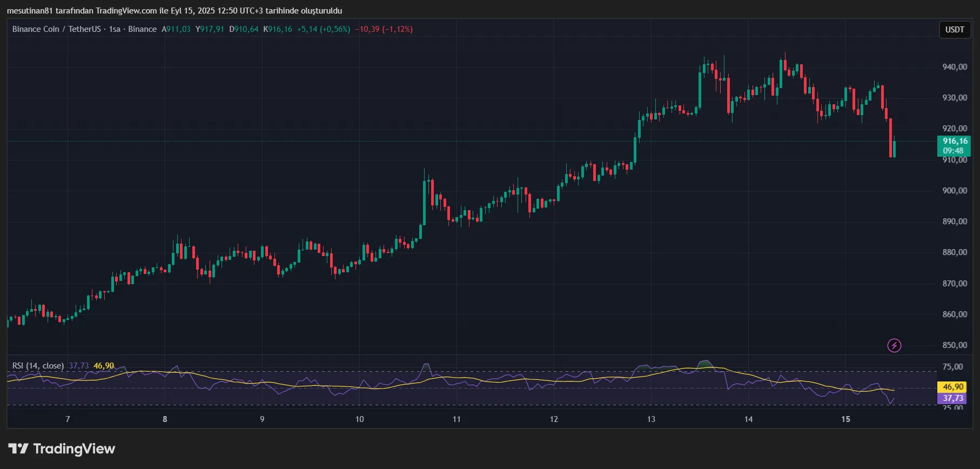Click the red change value −10,39 (−1,12%)
The height and width of the screenshot is (469, 980).
[x=384, y=29]
